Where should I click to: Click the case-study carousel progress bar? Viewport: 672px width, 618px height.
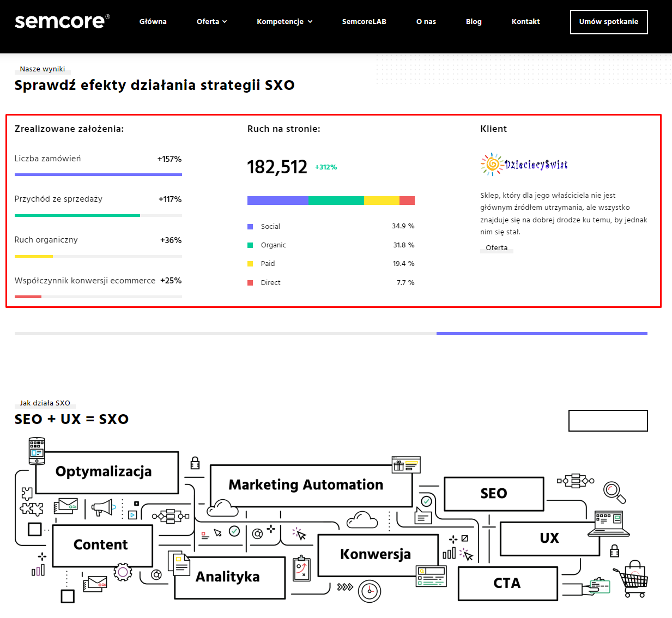tap(331, 333)
